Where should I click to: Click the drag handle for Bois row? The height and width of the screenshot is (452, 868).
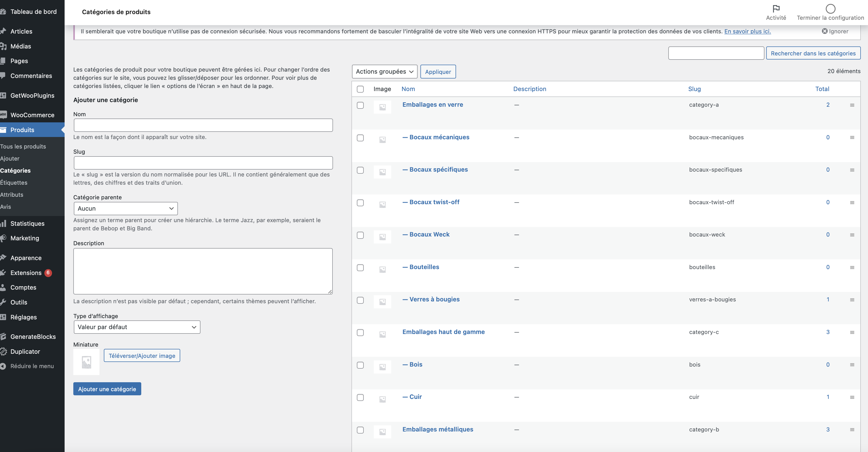852,365
